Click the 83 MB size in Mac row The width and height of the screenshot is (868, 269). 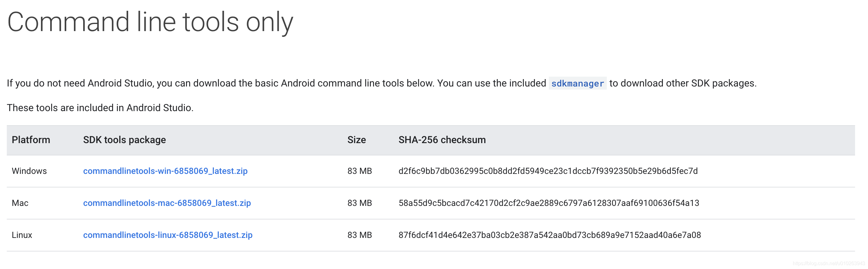359,203
